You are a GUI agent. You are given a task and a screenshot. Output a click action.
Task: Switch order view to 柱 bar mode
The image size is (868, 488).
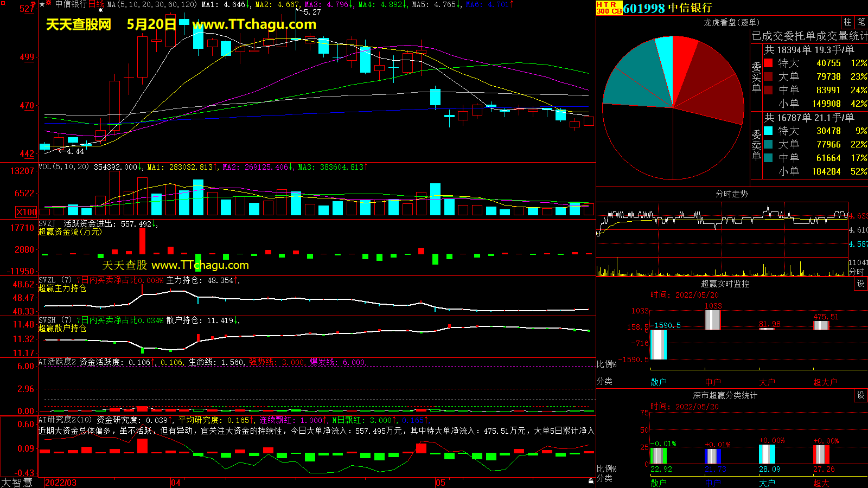click(847, 22)
